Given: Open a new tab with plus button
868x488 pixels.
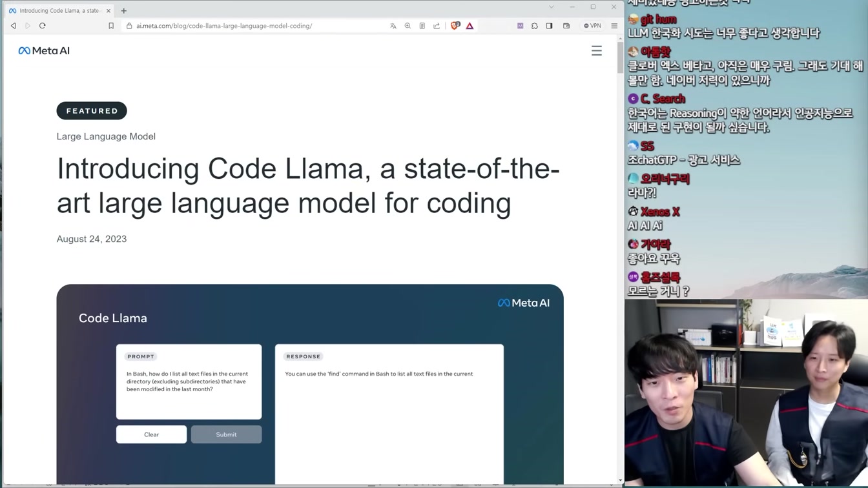Looking at the screenshot, I should [x=124, y=11].
